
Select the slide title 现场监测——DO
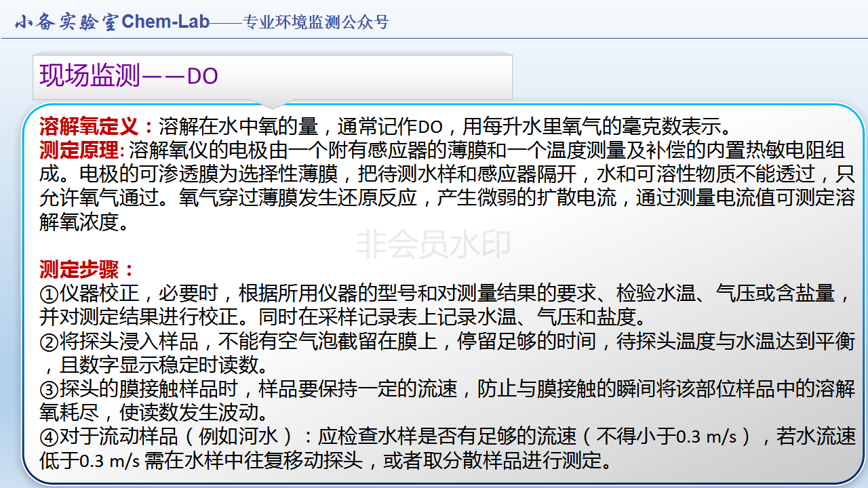[x=129, y=76]
